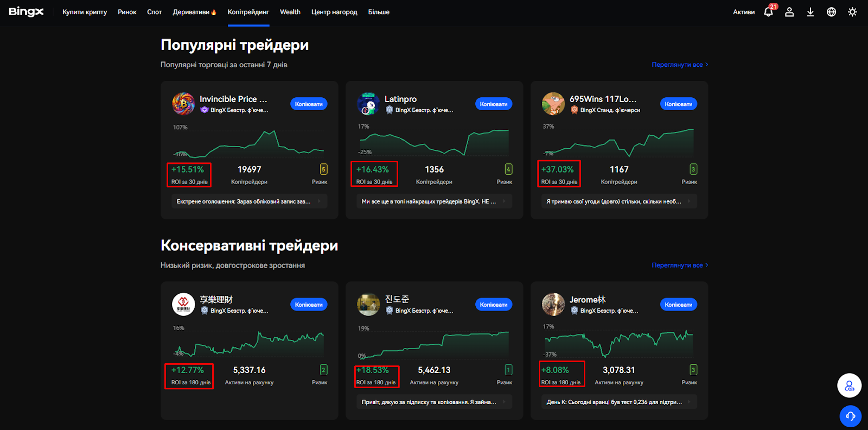Copy the Jerome林 trader
868x430 pixels.
(x=679, y=305)
